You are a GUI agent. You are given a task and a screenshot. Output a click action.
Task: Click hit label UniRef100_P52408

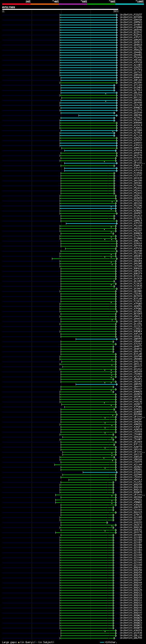click(x=131, y=58)
